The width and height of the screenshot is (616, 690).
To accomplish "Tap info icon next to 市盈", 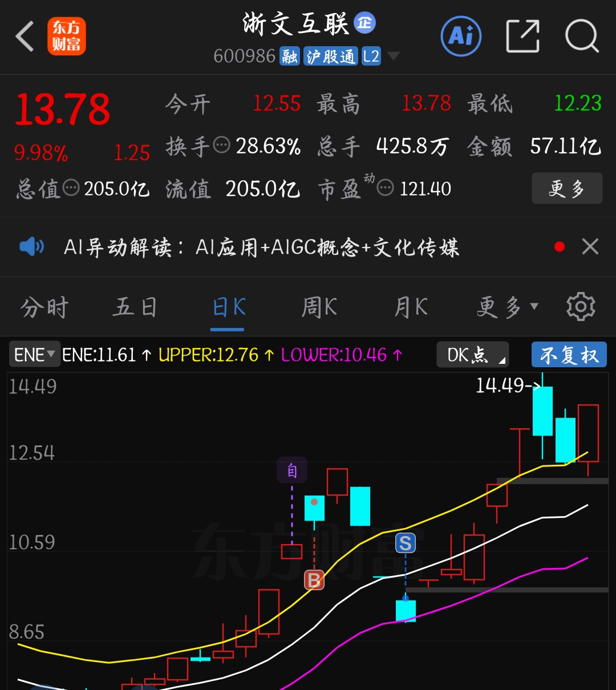I will (386, 188).
